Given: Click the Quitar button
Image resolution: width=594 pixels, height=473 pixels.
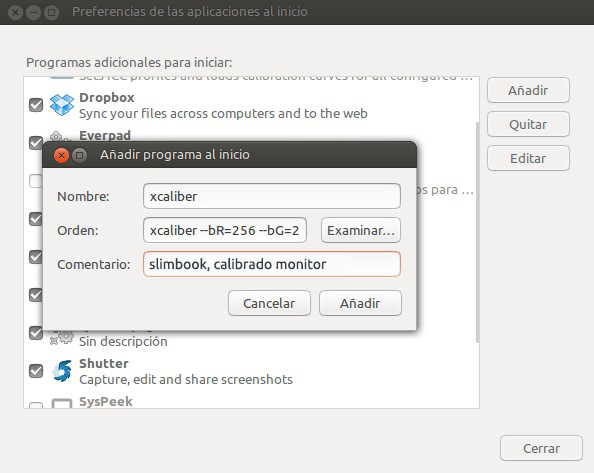Looking at the screenshot, I should (x=528, y=124).
